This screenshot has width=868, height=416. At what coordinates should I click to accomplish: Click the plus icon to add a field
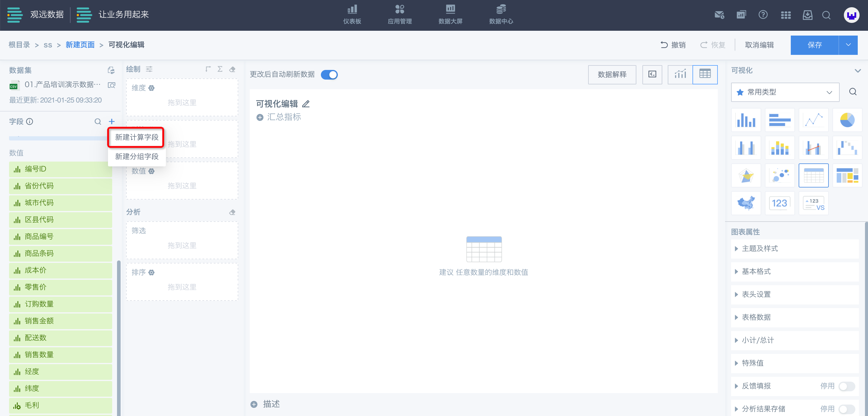[112, 121]
